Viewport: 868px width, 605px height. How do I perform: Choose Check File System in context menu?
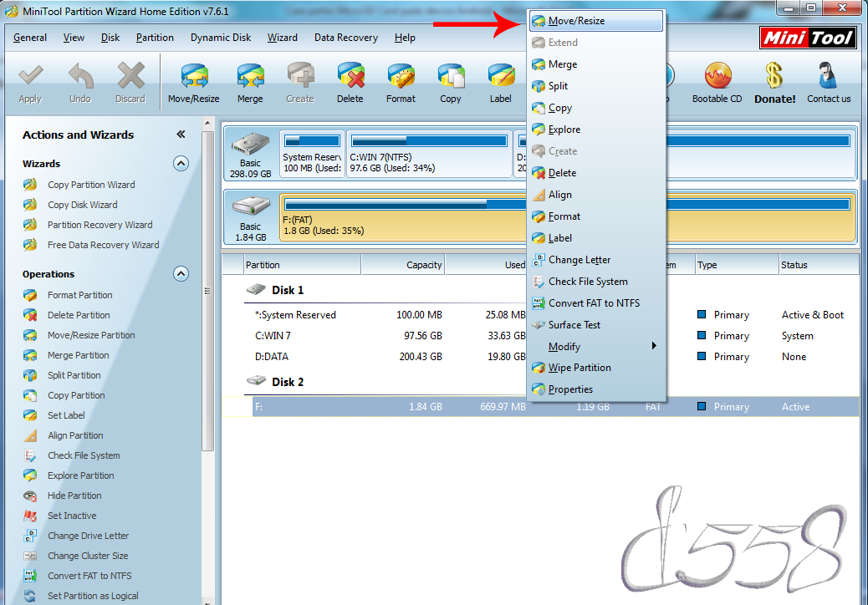tap(596, 282)
